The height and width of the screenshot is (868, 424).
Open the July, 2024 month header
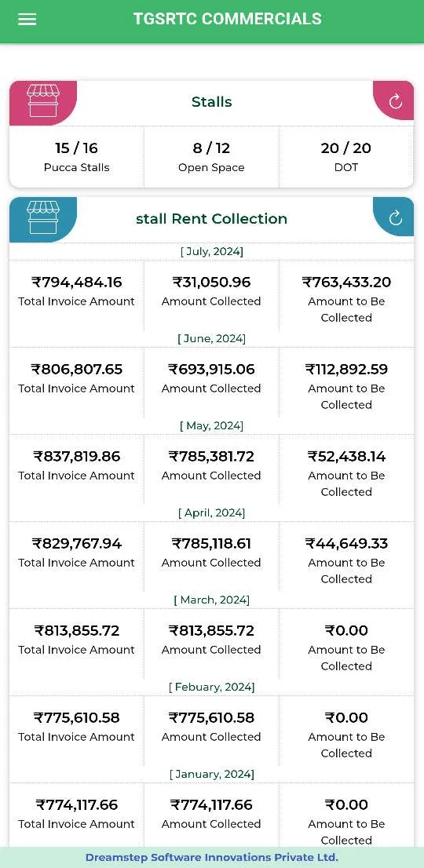tap(211, 251)
